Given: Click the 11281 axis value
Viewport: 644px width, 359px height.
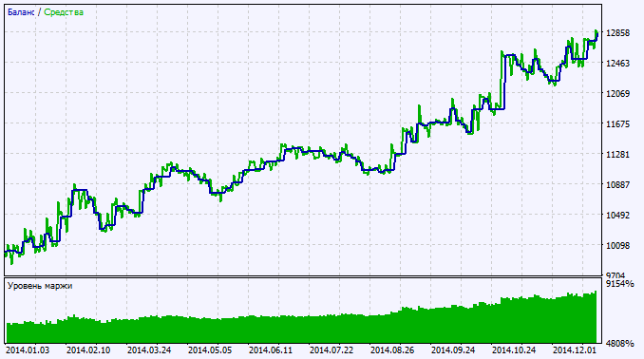Looking at the screenshot, I should 617,155.
